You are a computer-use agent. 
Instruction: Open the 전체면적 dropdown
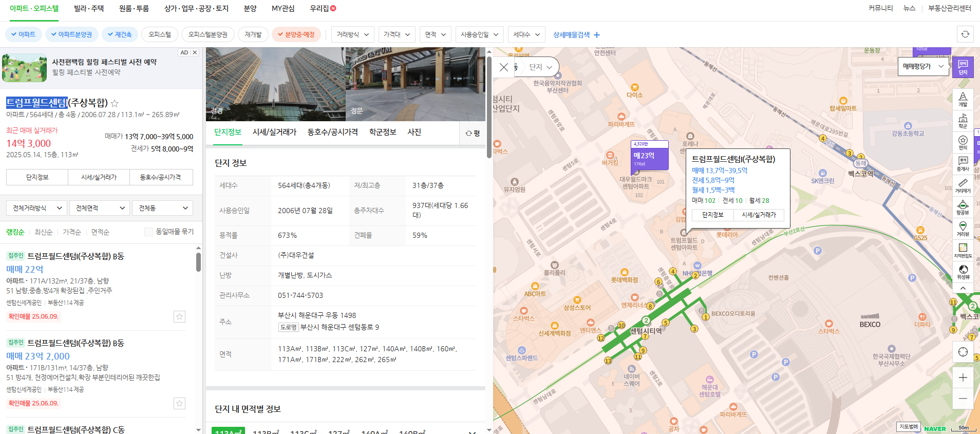pyautogui.click(x=100, y=208)
